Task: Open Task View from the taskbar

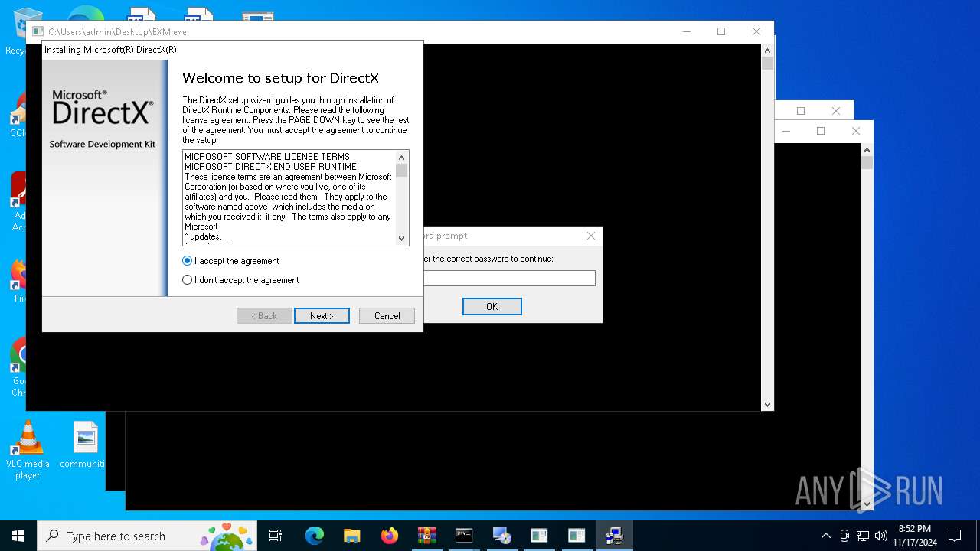Action: tap(276, 536)
